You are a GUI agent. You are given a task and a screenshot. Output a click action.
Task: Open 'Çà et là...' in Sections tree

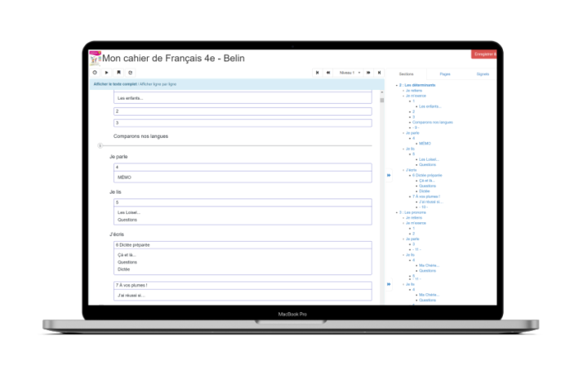pos(427,181)
